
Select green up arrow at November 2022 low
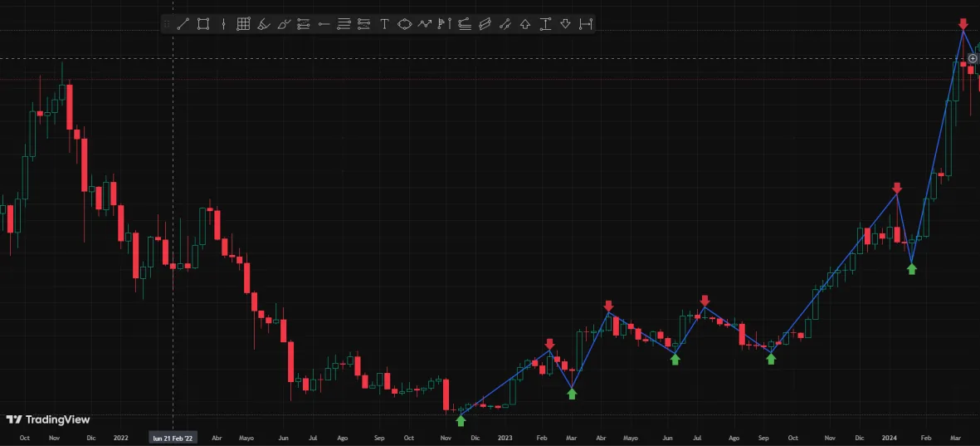[461, 420]
